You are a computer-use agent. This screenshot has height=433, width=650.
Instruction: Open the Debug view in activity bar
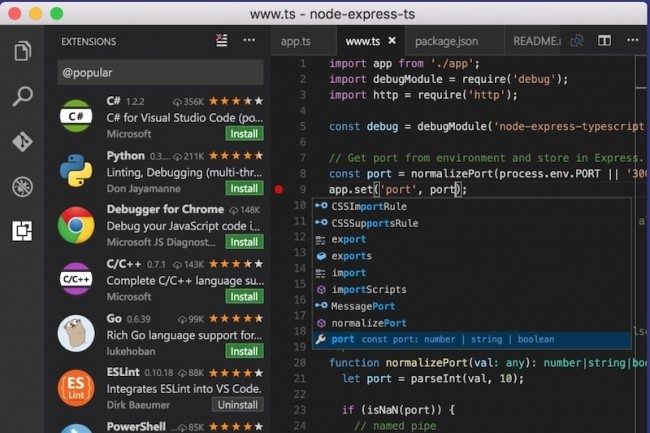22,186
